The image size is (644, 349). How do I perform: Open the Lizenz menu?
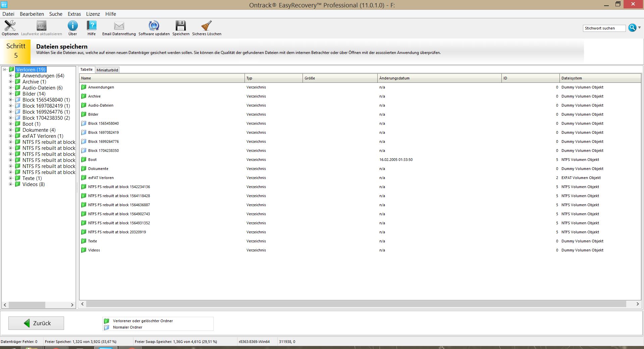point(93,14)
